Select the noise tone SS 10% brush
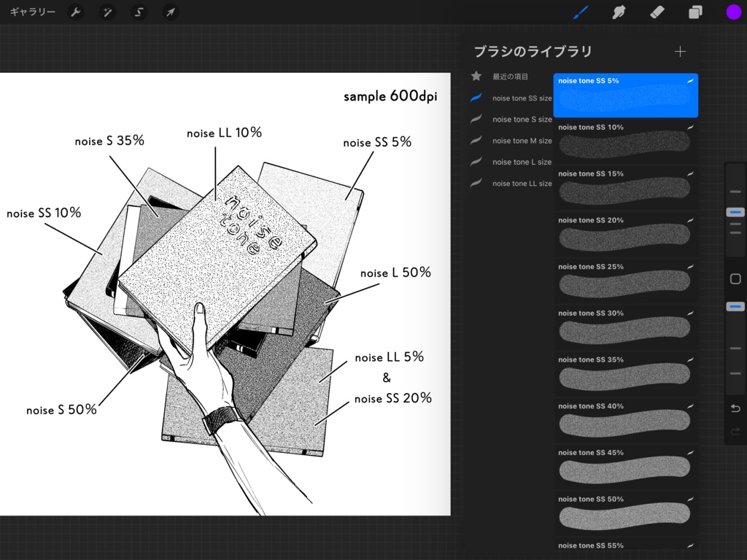Image resolution: width=747 pixels, height=560 pixels. (625, 141)
